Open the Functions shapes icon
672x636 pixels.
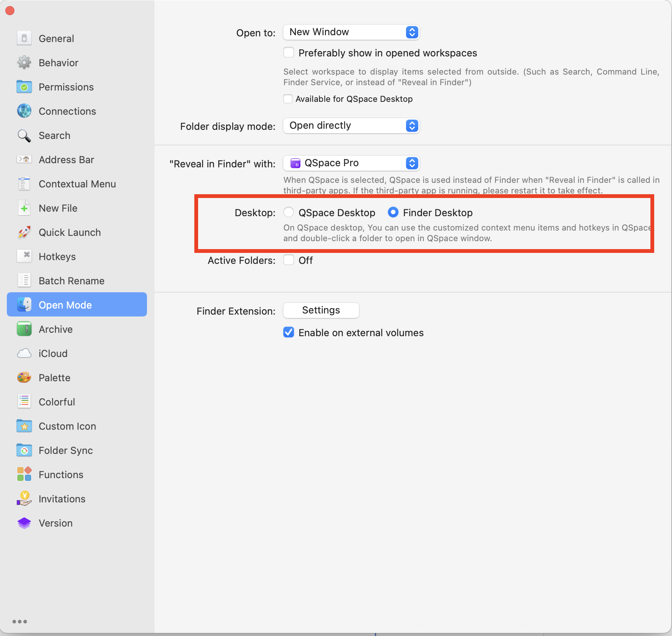click(x=24, y=474)
